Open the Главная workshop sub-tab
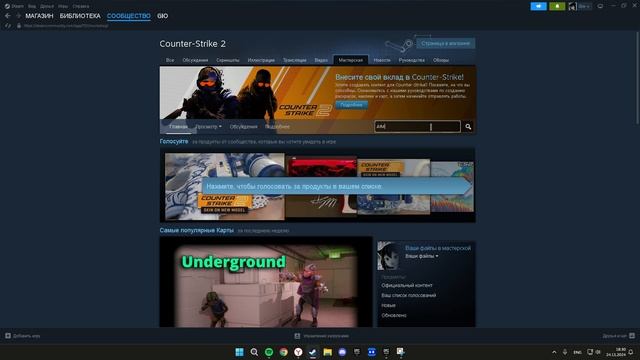This screenshot has height=360, width=640. click(178, 127)
